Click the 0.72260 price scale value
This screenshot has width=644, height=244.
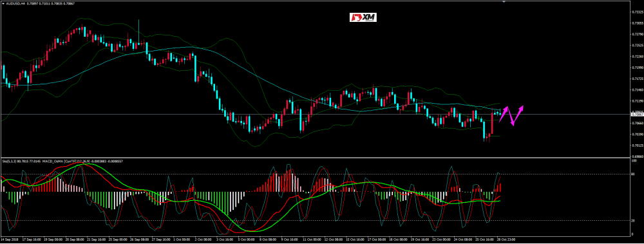coord(638,56)
